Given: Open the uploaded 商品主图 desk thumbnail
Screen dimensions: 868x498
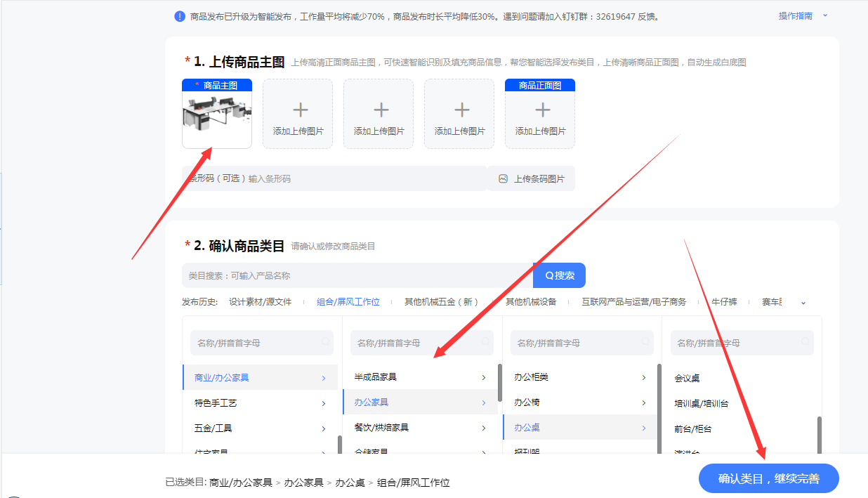Looking at the screenshot, I should point(217,114).
